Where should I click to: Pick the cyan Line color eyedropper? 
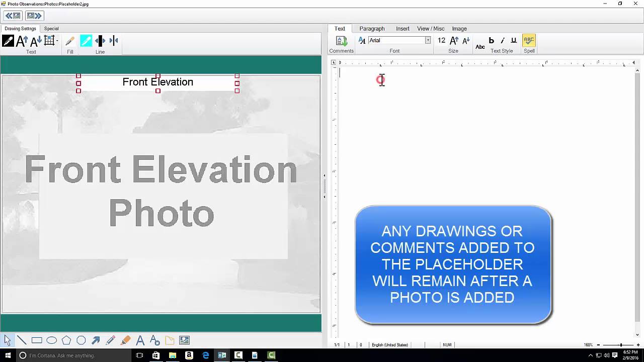click(x=86, y=41)
